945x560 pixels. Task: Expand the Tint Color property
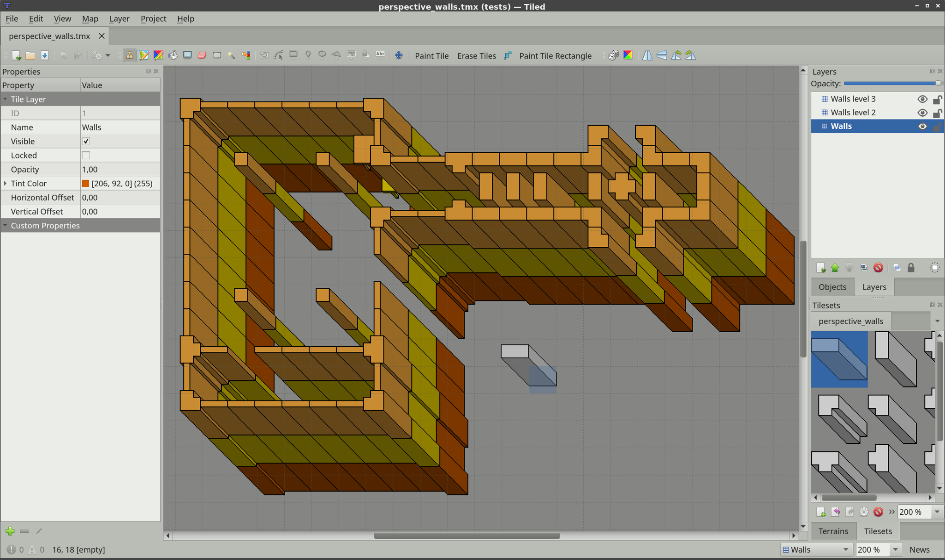click(5, 183)
